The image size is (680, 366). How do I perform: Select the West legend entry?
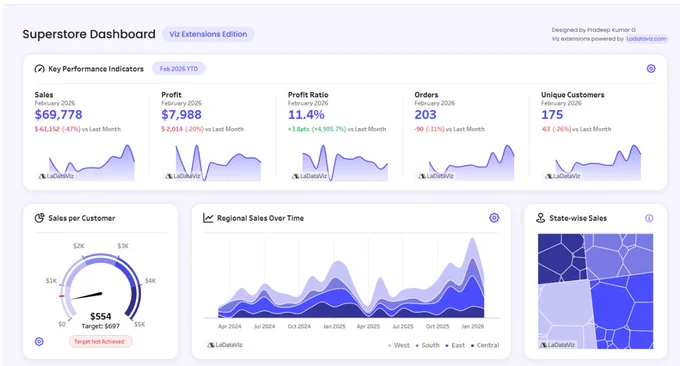click(x=399, y=345)
